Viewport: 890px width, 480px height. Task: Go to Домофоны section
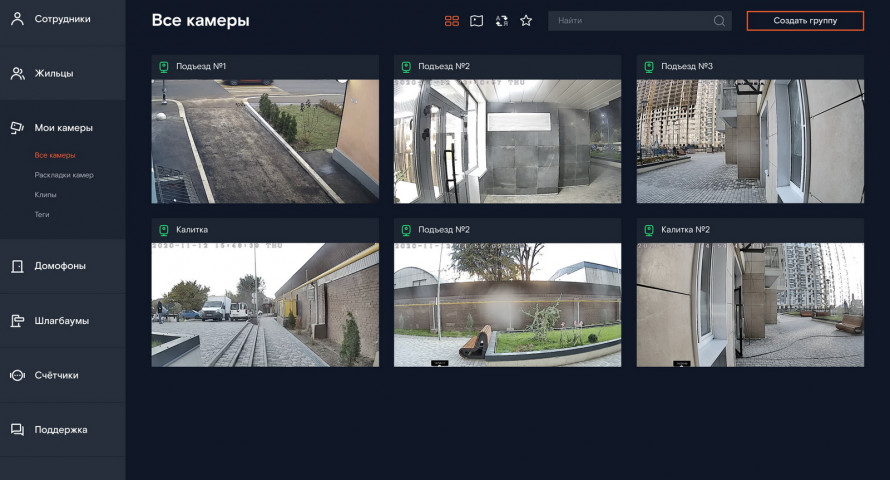(x=62, y=266)
